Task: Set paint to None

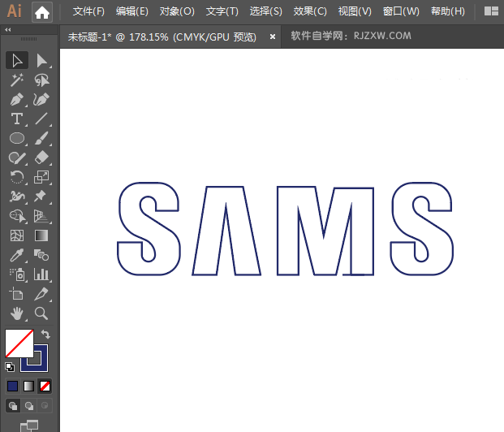Action: click(x=45, y=386)
